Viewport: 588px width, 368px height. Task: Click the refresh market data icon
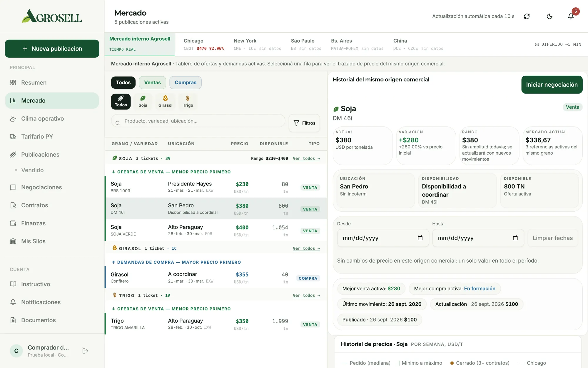(527, 16)
